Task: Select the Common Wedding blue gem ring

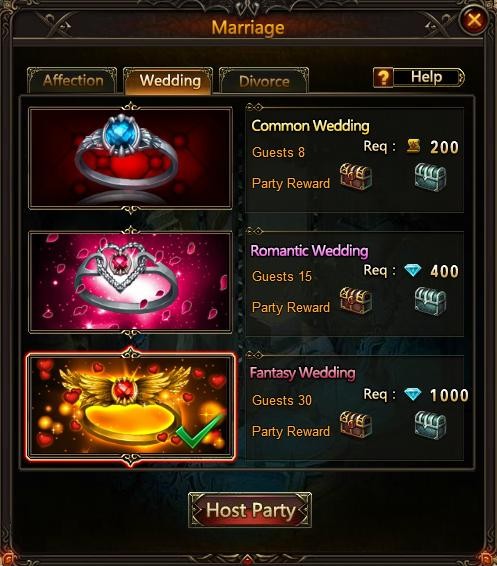Action: [x=130, y=158]
